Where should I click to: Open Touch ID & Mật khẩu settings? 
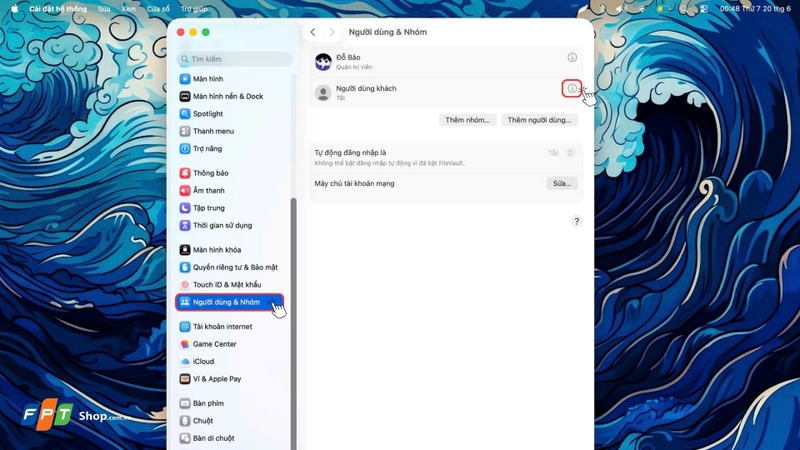[x=220, y=284]
